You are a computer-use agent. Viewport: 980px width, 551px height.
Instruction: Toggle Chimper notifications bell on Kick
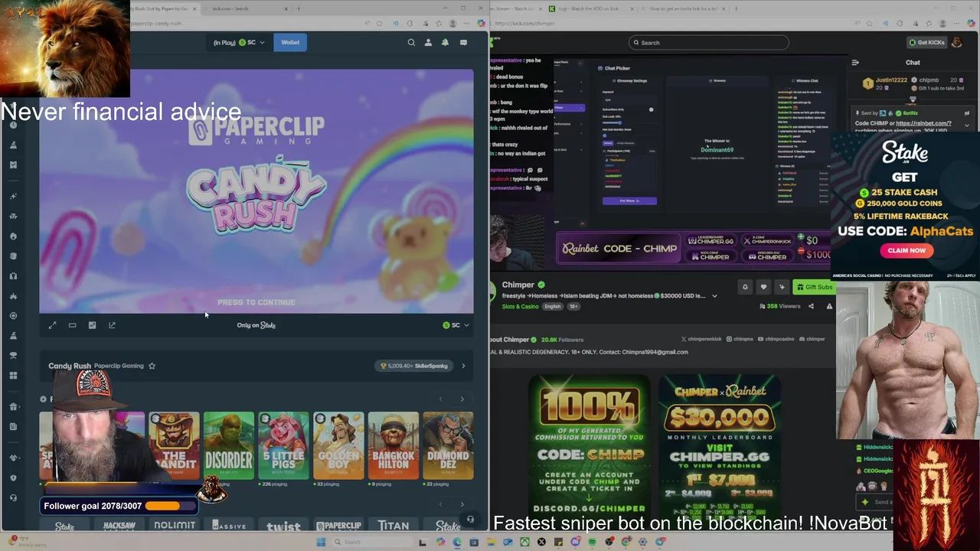point(745,287)
